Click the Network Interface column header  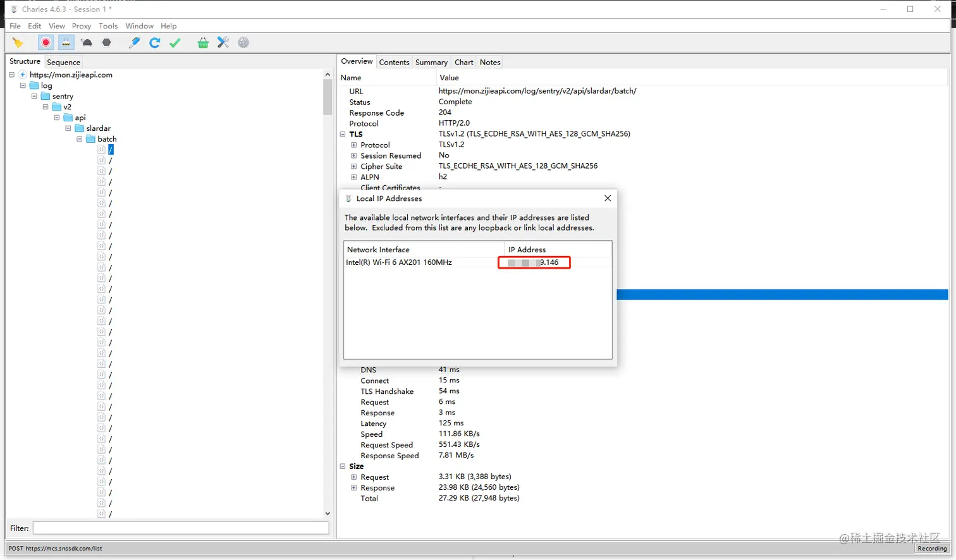coord(424,250)
